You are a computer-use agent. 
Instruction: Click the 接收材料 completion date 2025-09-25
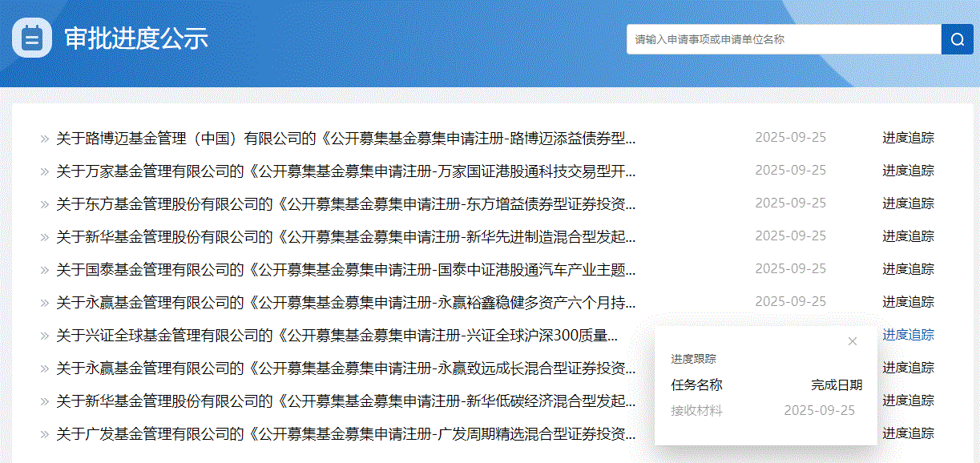click(819, 411)
